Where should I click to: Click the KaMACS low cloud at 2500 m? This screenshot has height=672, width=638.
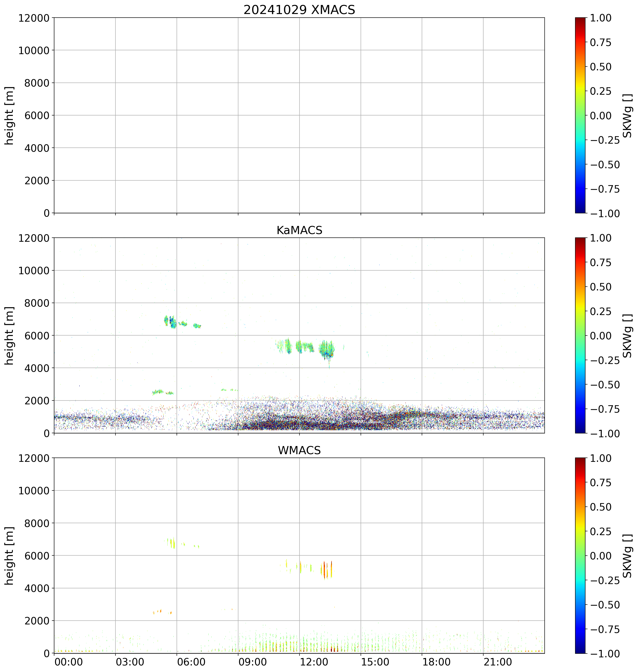(x=158, y=392)
